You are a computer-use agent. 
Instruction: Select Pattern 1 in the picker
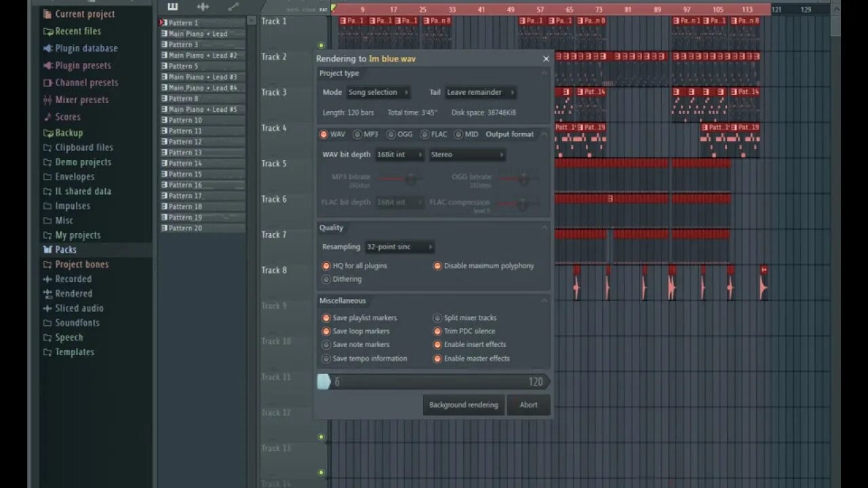(x=202, y=23)
